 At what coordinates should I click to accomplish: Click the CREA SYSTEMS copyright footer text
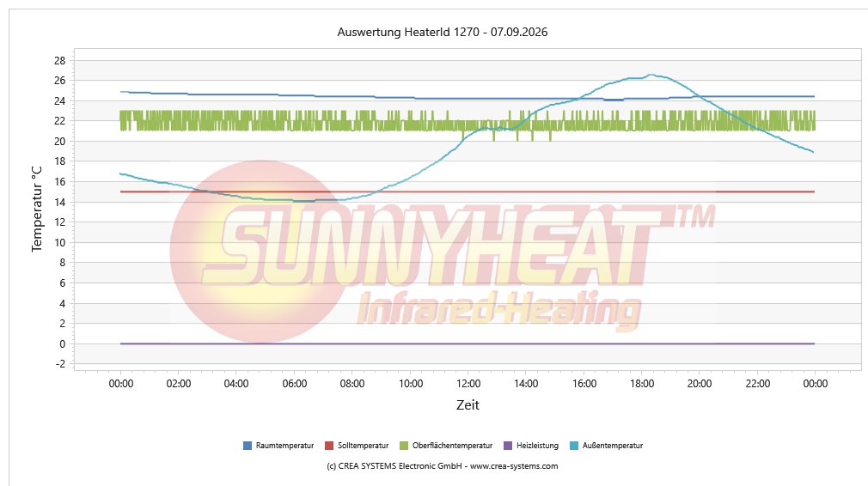443,466
